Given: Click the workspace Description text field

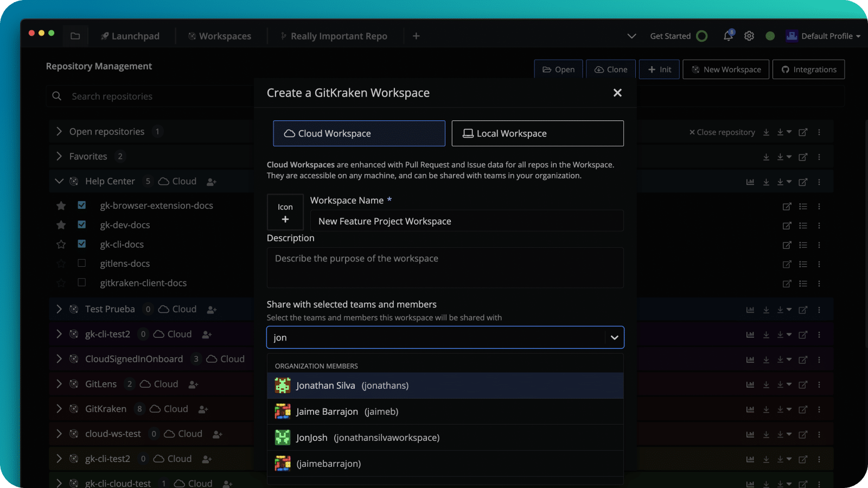Looking at the screenshot, I should click(x=445, y=268).
